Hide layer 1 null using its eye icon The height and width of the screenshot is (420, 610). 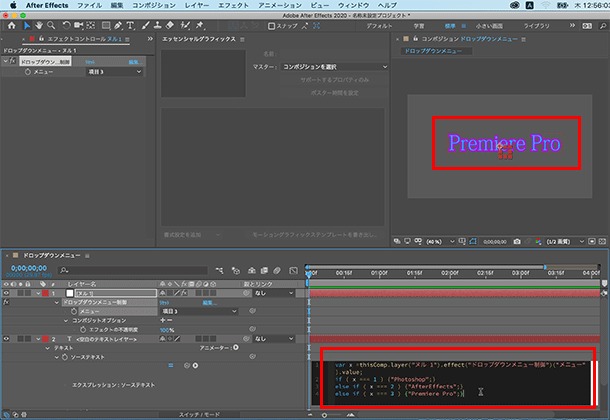click(x=6, y=293)
